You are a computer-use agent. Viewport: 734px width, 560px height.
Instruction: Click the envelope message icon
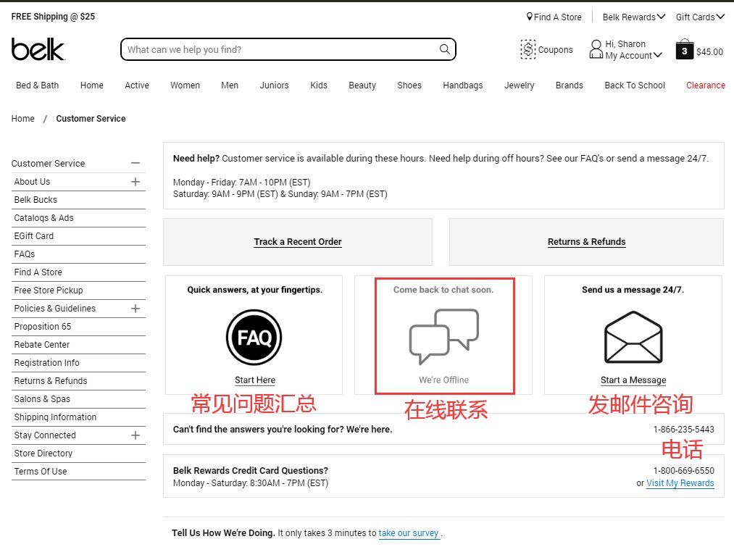tap(633, 338)
